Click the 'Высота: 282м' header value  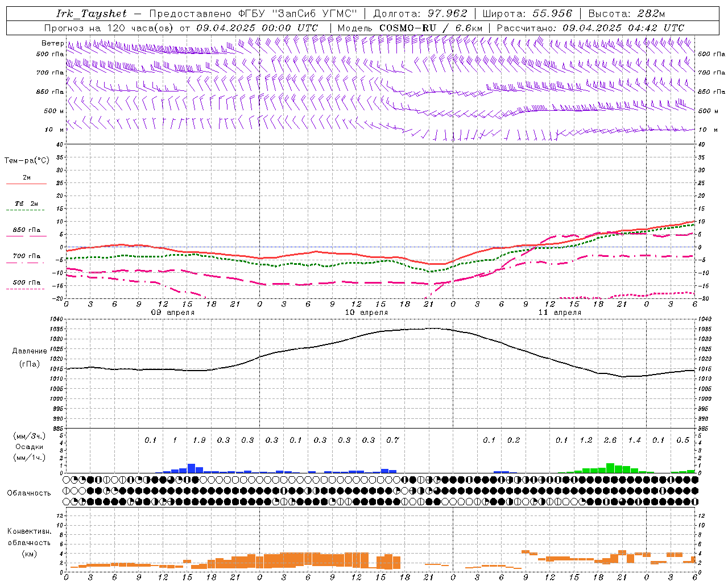tap(627, 14)
